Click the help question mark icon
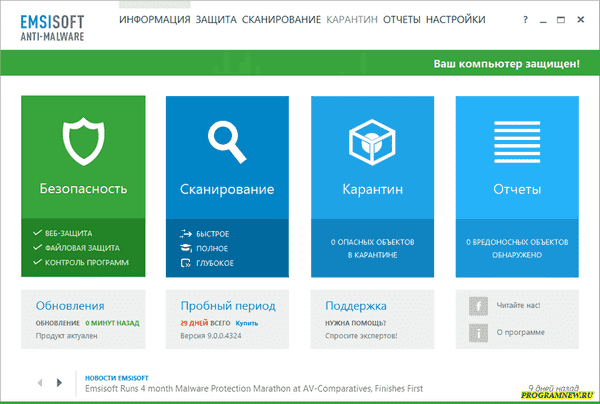600x404 pixels. tap(525, 20)
